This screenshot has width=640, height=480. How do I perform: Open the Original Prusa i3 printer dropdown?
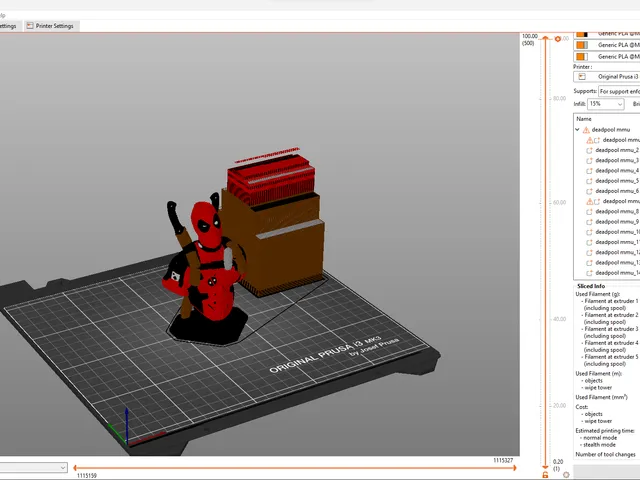[x=607, y=77]
